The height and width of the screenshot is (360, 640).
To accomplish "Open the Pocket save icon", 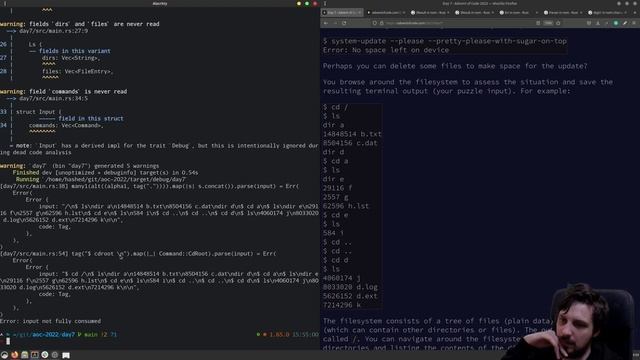I will click(589, 23).
